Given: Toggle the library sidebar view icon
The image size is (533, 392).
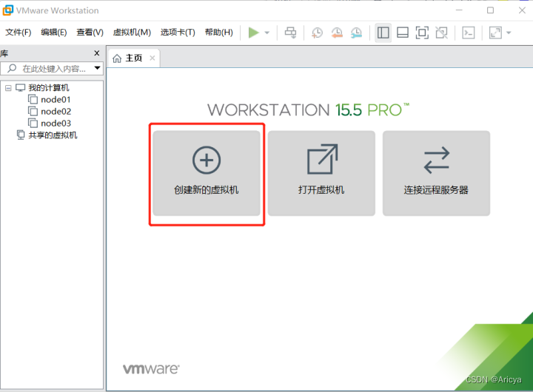Looking at the screenshot, I should coord(383,33).
